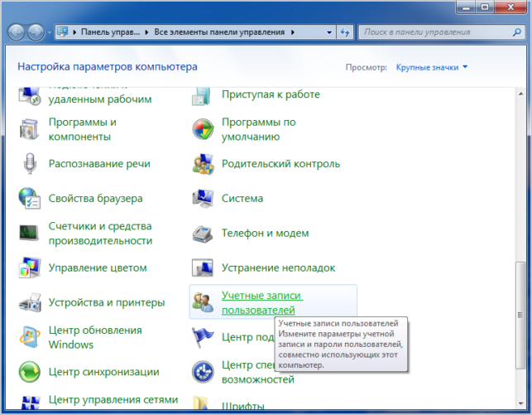Minimize the Control Panel window
Image resolution: width=532 pixels, height=415 pixels.
(467, 7)
